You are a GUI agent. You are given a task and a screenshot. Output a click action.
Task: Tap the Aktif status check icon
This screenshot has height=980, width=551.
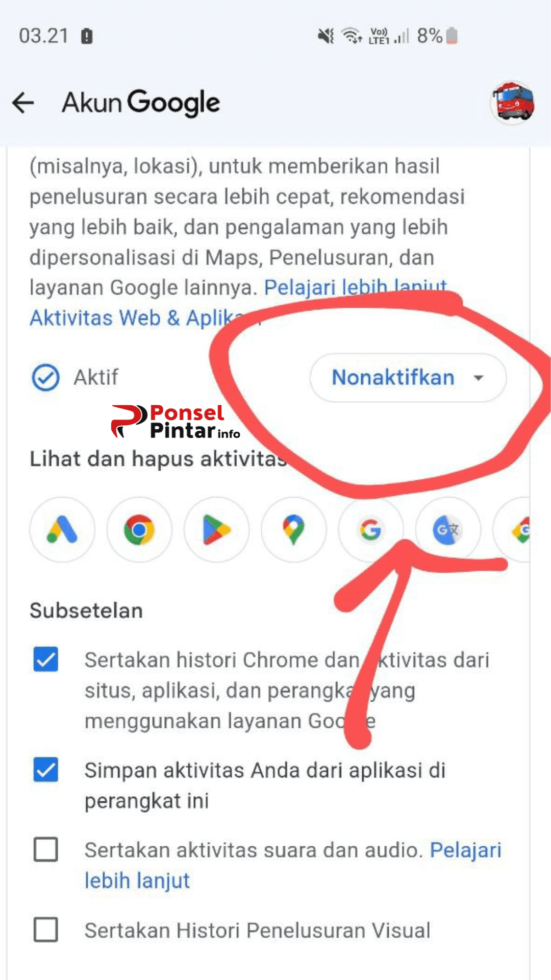[x=45, y=378]
